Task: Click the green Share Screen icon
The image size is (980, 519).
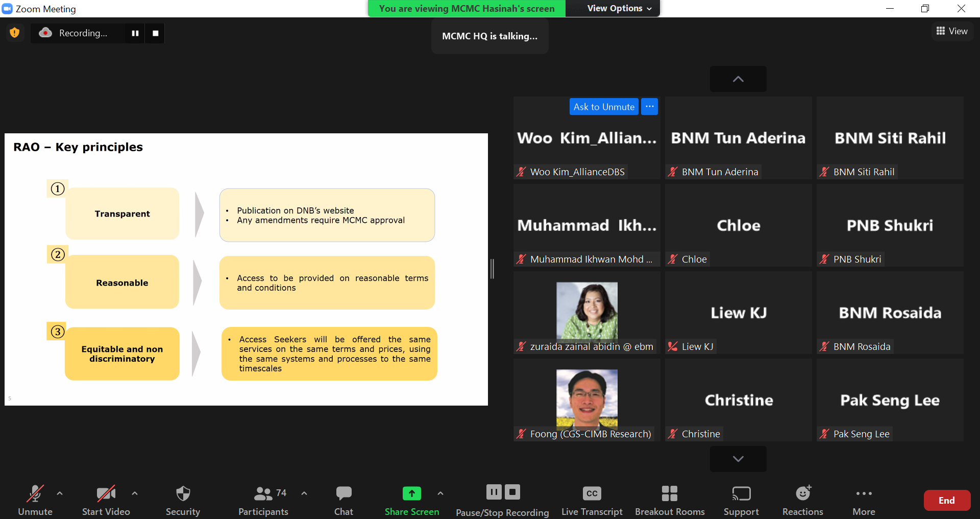Action: click(411, 493)
